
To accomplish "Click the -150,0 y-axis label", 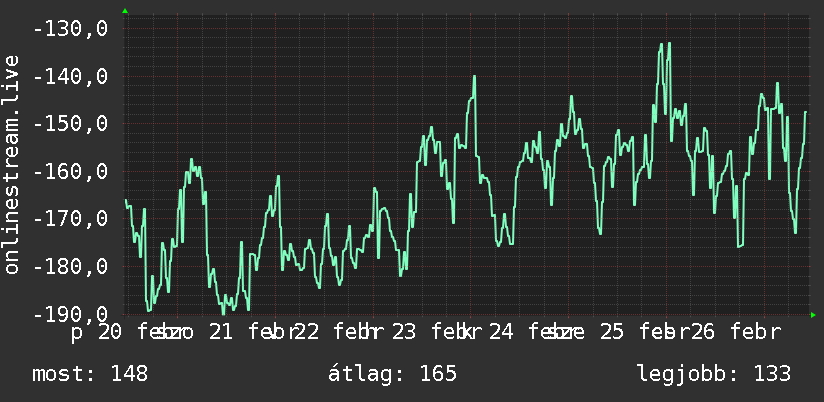I will (x=70, y=124).
